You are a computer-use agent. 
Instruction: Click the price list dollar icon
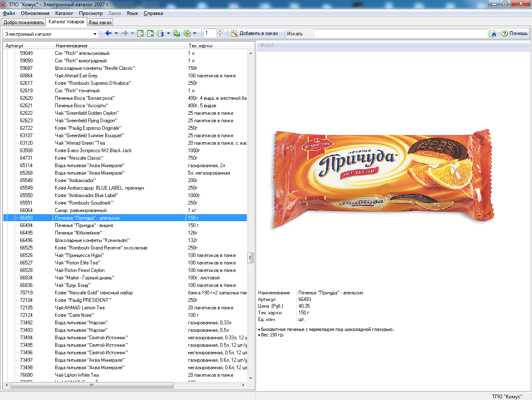(160, 33)
